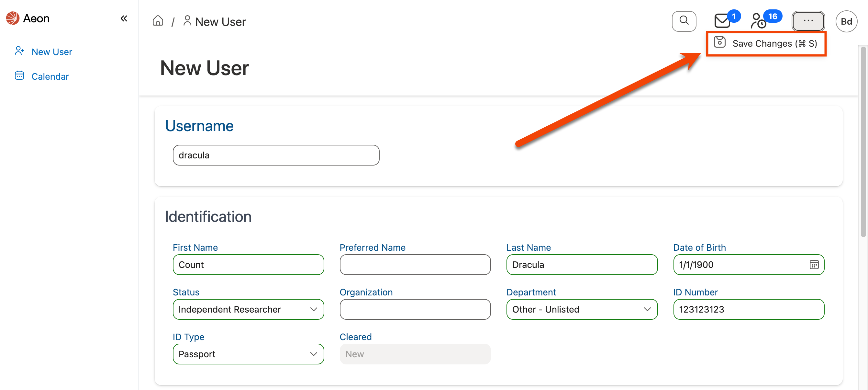
Task: Go to home via house icon
Action: (158, 21)
